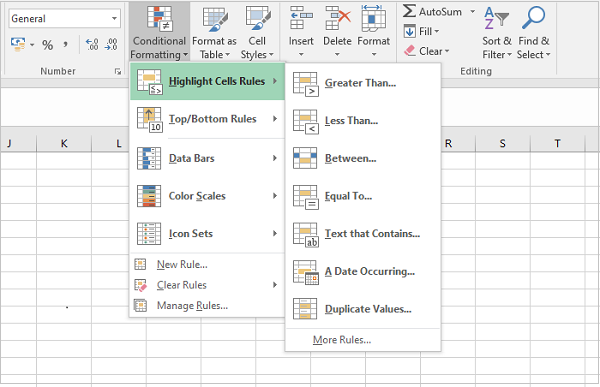
Task: Apply Accounting Number Format icon
Action: pyautogui.click(x=18, y=44)
